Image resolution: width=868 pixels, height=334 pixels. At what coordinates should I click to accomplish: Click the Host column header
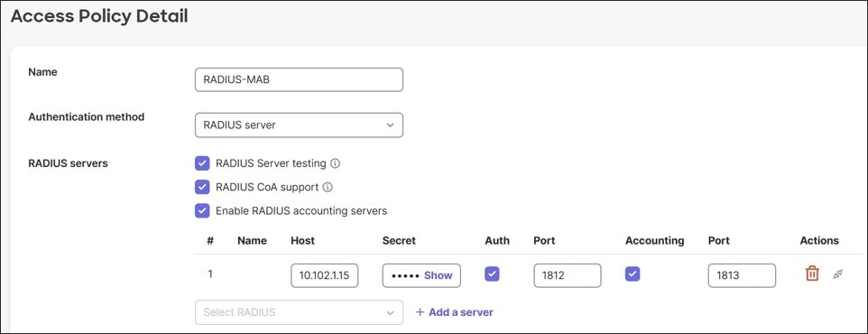[302, 240]
